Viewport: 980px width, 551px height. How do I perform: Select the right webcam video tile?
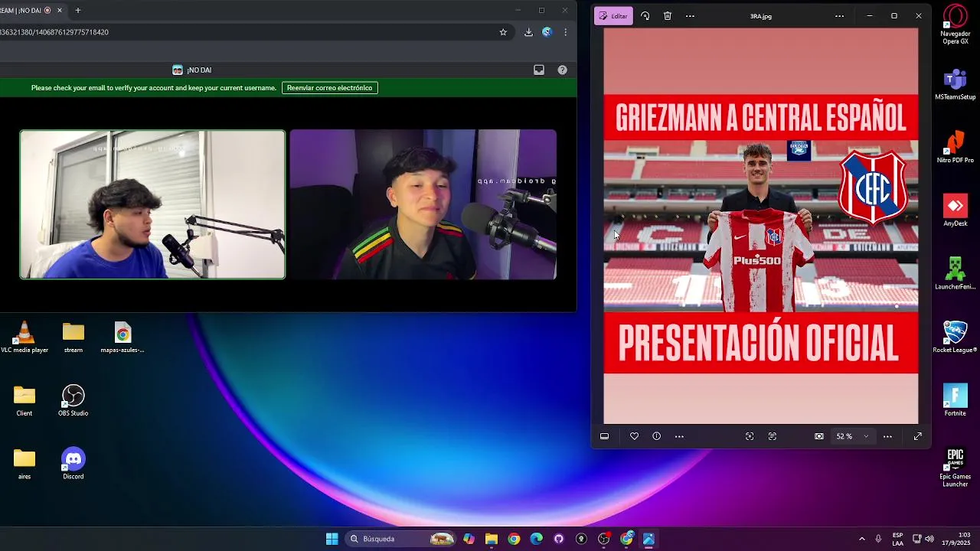[423, 204]
